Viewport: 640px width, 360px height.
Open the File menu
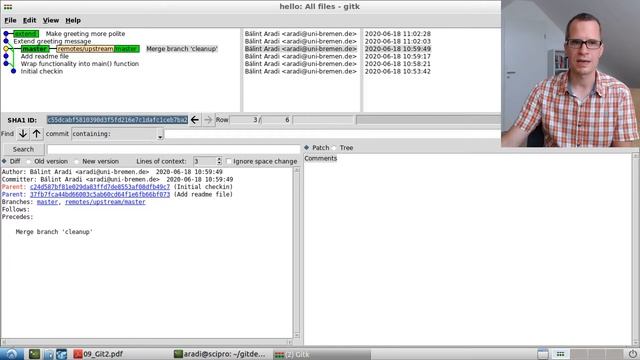click(10, 20)
